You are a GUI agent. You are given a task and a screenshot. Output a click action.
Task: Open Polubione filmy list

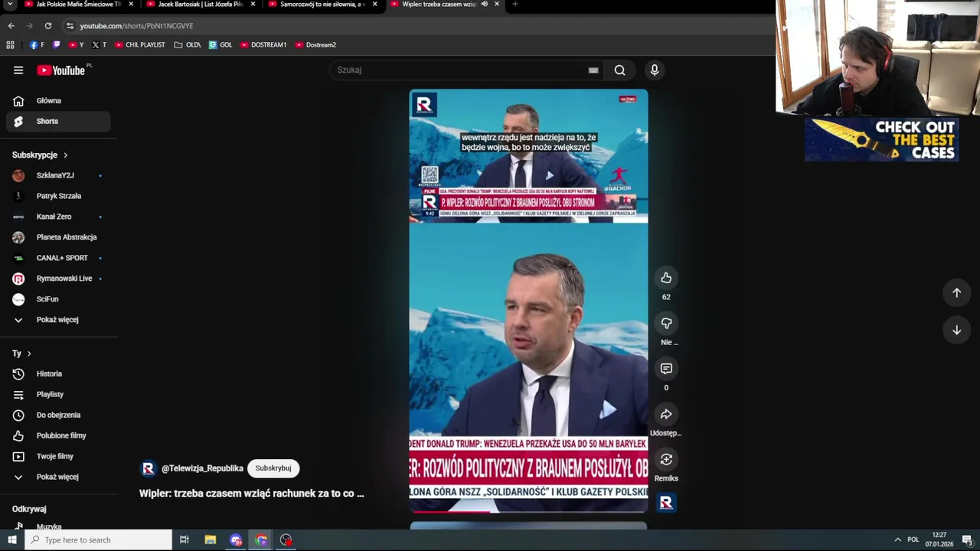click(58, 436)
